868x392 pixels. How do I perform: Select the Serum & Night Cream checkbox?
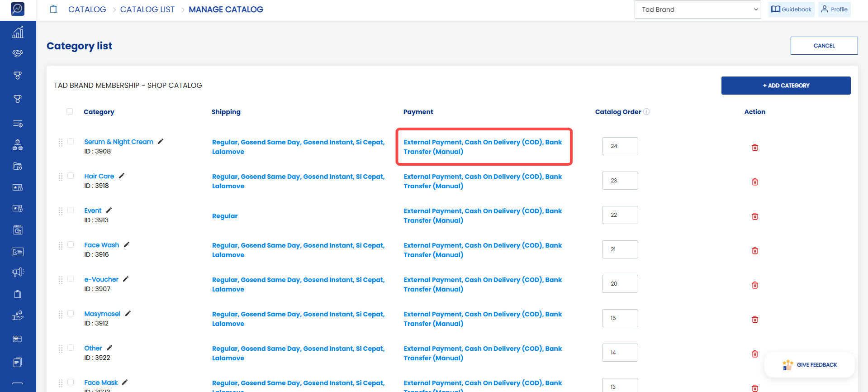[71, 141]
